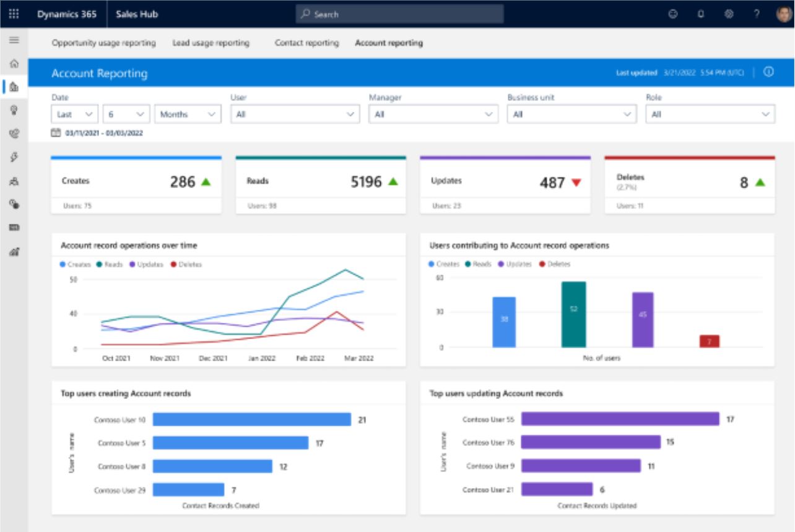
Task: Toggle the hamburger navigation menu
Action: (x=14, y=40)
